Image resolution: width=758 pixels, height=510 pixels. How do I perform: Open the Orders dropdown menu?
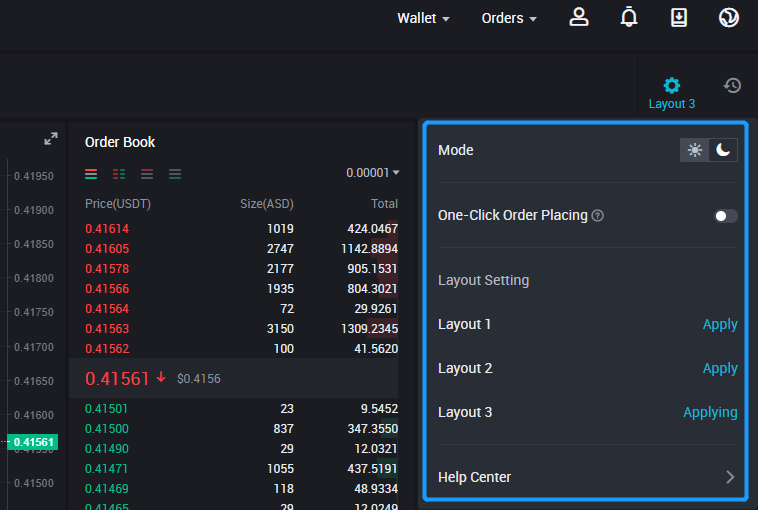509,18
